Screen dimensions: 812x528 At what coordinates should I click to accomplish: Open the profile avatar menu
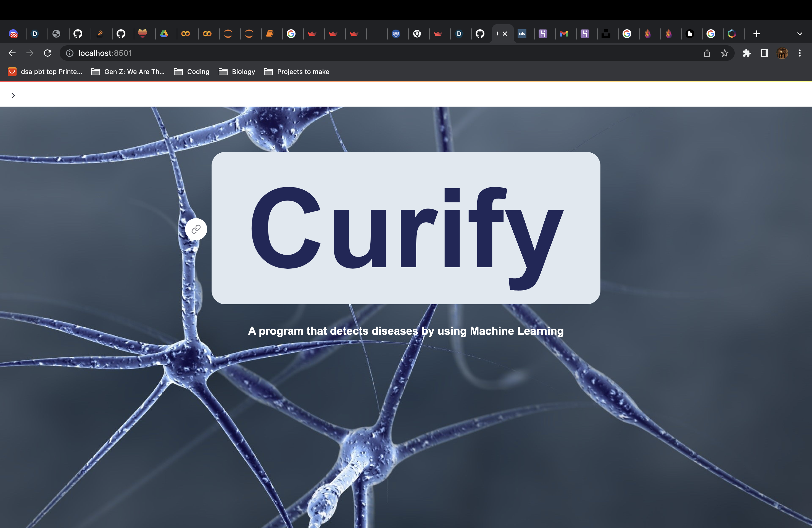(x=782, y=53)
